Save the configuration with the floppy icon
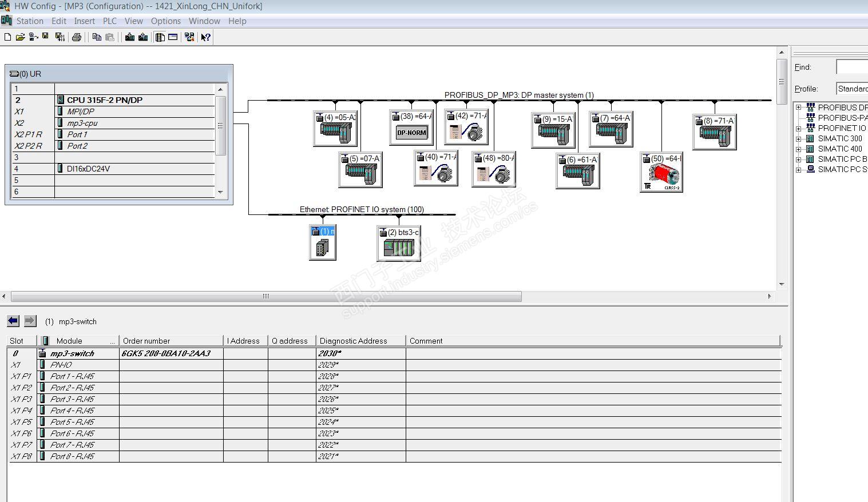 pyautogui.click(x=46, y=37)
